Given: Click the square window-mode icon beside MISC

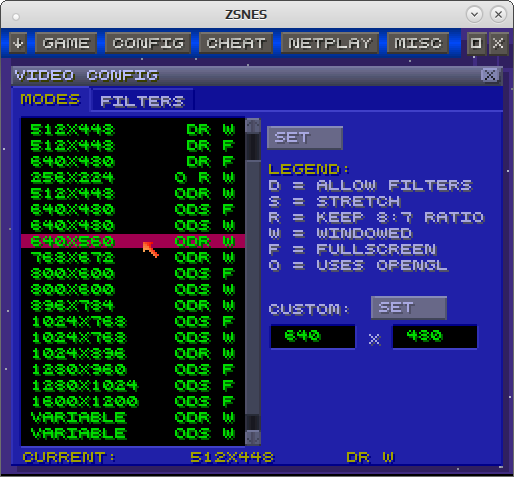Looking at the screenshot, I should [476, 43].
